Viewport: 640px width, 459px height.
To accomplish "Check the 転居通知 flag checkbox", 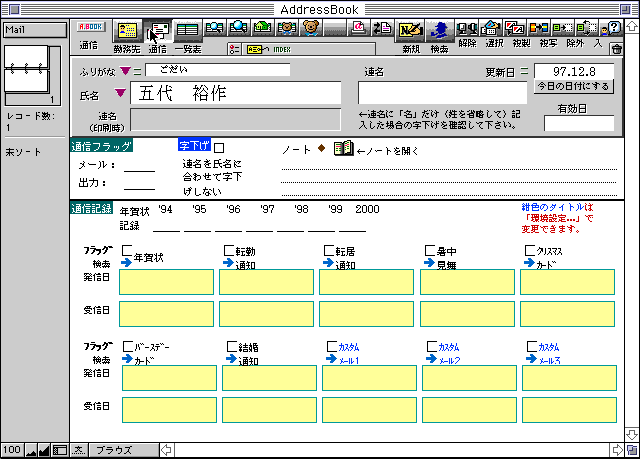I will [x=329, y=250].
